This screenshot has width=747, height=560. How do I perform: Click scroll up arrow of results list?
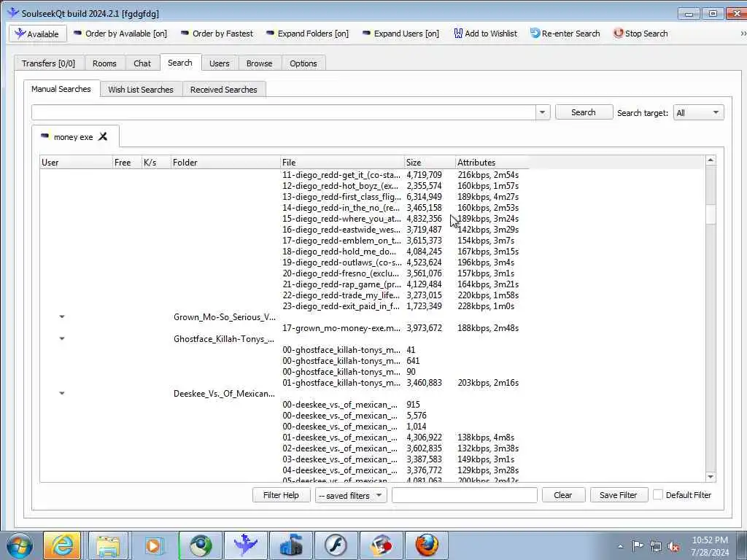coord(711,160)
